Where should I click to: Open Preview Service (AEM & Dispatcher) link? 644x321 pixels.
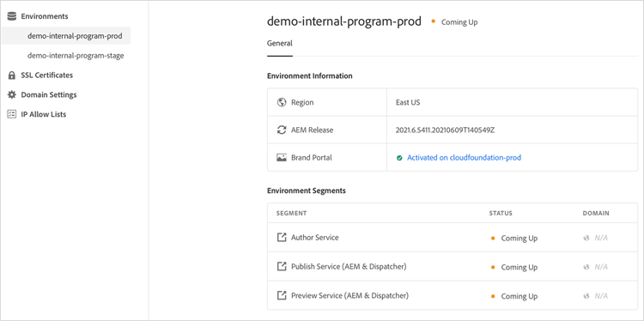(x=350, y=295)
